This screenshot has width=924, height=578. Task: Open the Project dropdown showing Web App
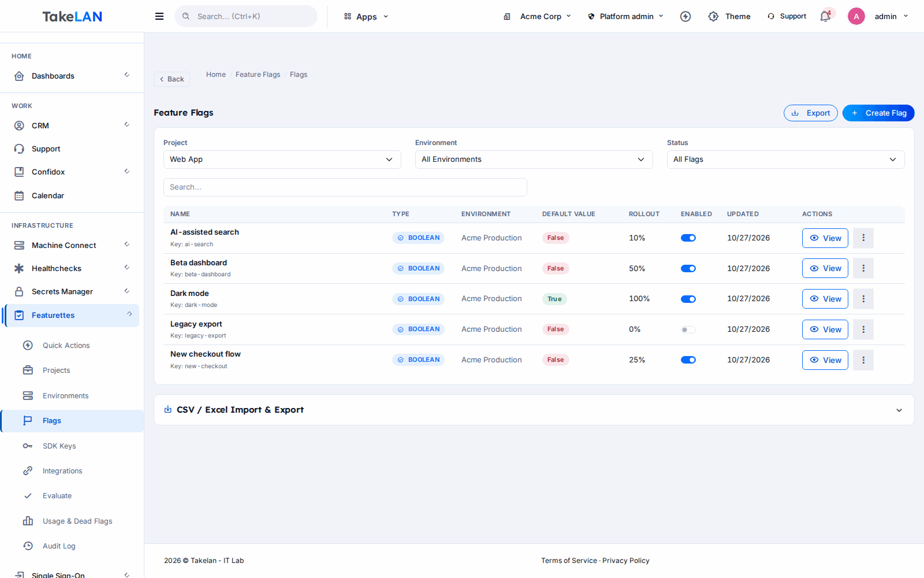tap(282, 160)
